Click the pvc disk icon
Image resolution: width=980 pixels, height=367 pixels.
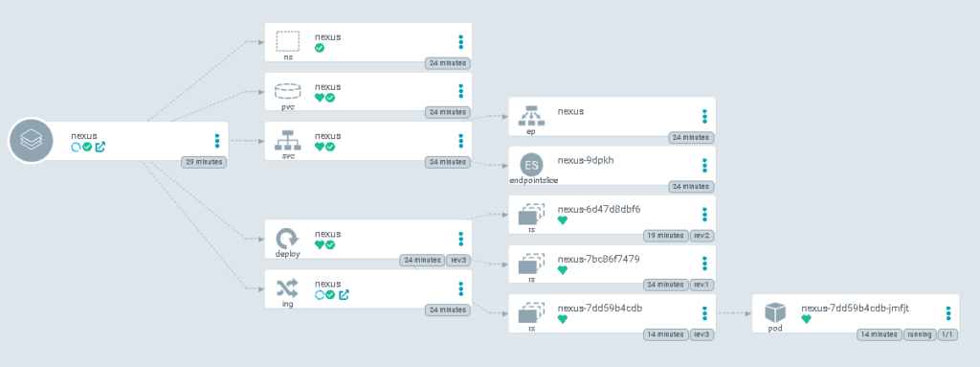[287, 91]
